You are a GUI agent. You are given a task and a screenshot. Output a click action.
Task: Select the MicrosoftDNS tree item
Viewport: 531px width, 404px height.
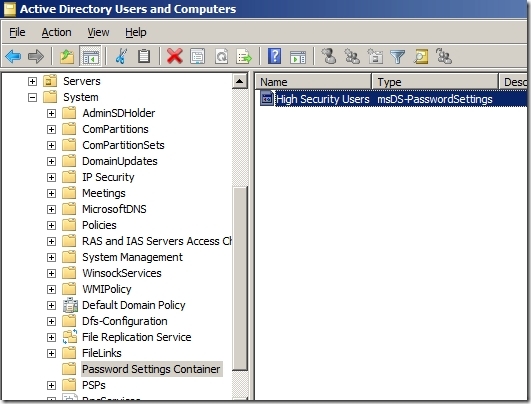(x=114, y=209)
